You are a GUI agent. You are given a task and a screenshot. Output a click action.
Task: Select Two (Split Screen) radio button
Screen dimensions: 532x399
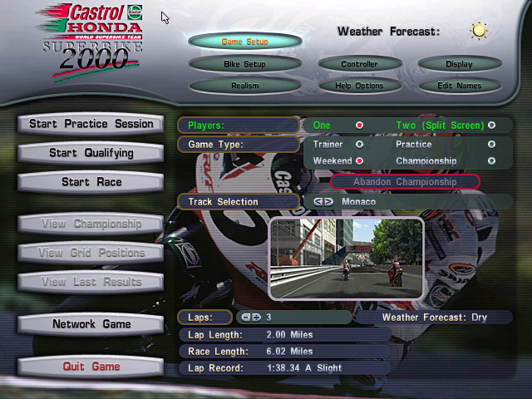[491, 126]
